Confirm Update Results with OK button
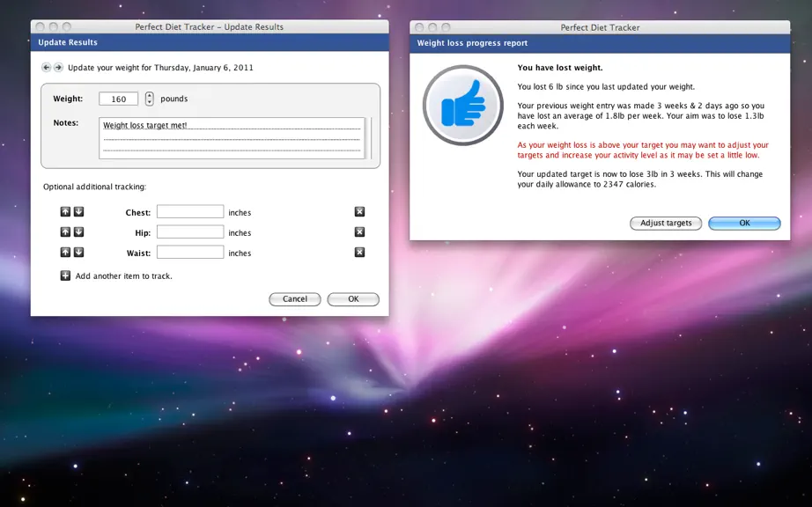 pos(353,299)
